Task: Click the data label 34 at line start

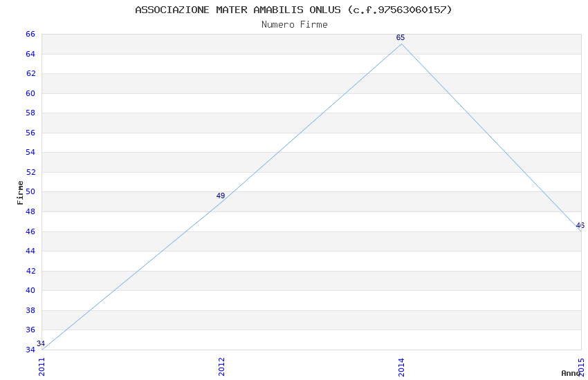Action: (41, 343)
